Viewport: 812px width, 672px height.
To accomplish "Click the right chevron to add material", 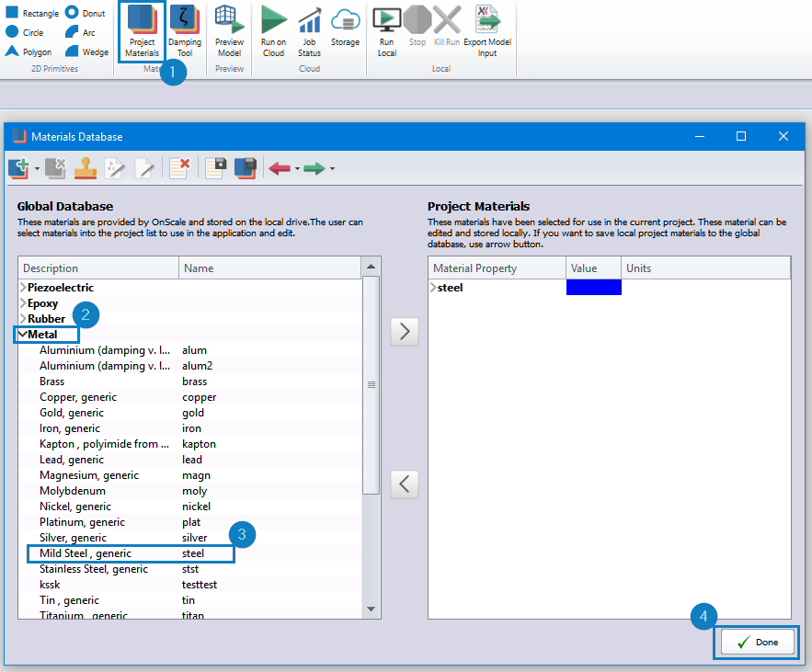I will coord(405,331).
